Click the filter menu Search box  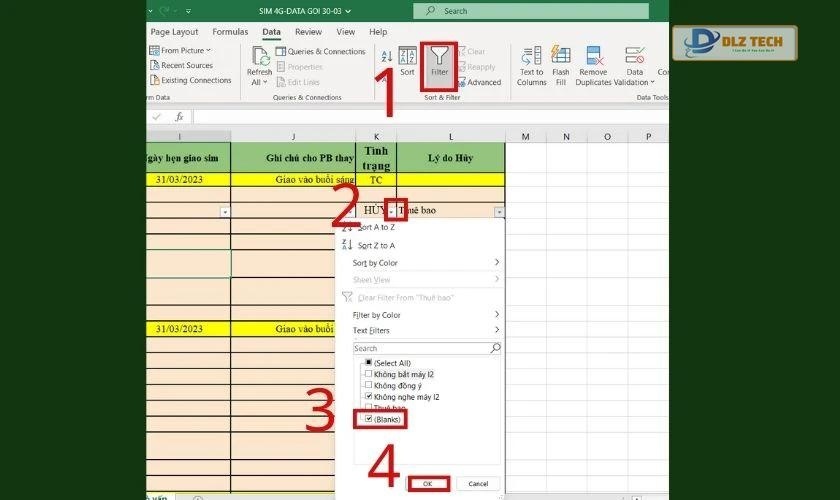[421, 348]
